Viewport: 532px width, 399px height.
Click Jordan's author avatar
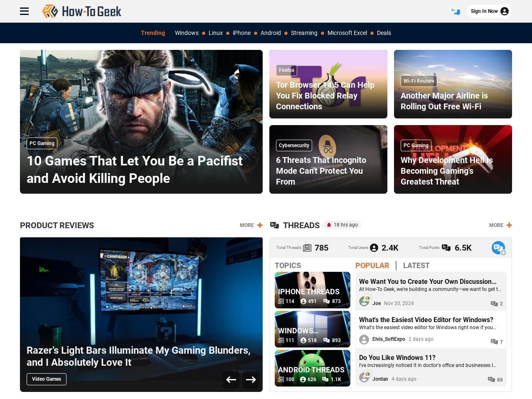pyautogui.click(x=364, y=377)
